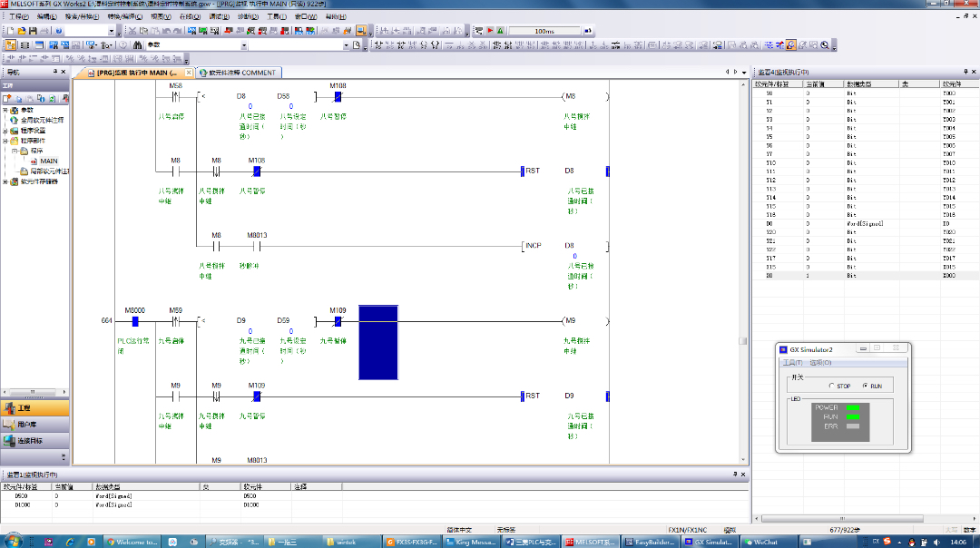Open the 调试 Debug menu
This screenshot has height=548, width=980.
click(219, 17)
